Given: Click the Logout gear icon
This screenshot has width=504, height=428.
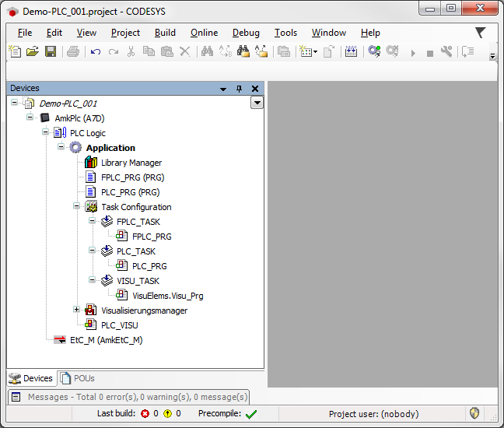Looking at the screenshot, I should [392, 51].
